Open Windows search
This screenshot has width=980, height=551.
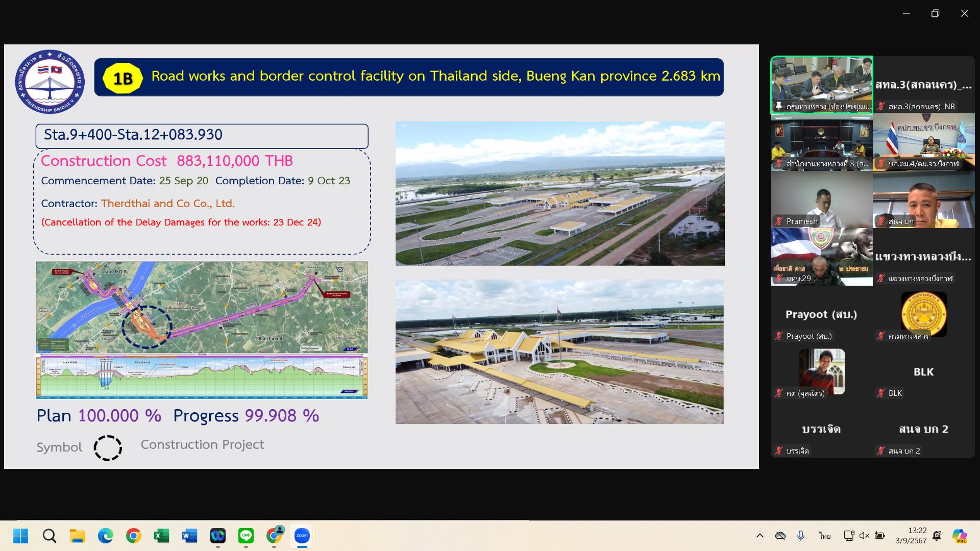pyautogui.click(x=50, y=536)
